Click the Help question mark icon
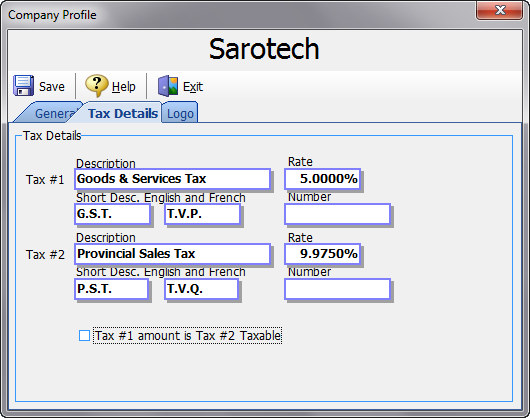This screenshot has width=530, height=418. [96, 85]
